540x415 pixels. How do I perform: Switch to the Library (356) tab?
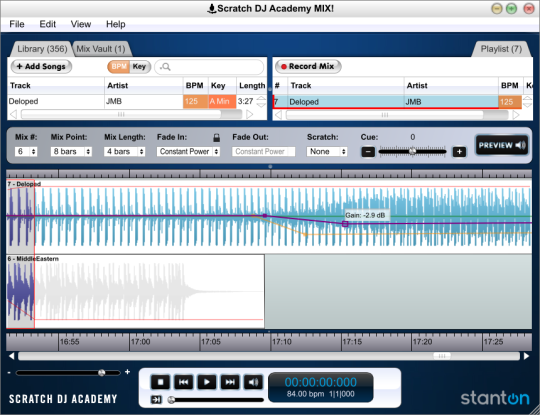42,49
